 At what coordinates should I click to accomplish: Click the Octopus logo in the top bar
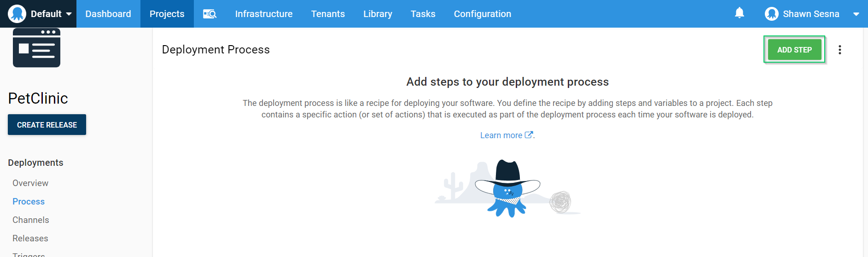(x=17, y=14)
